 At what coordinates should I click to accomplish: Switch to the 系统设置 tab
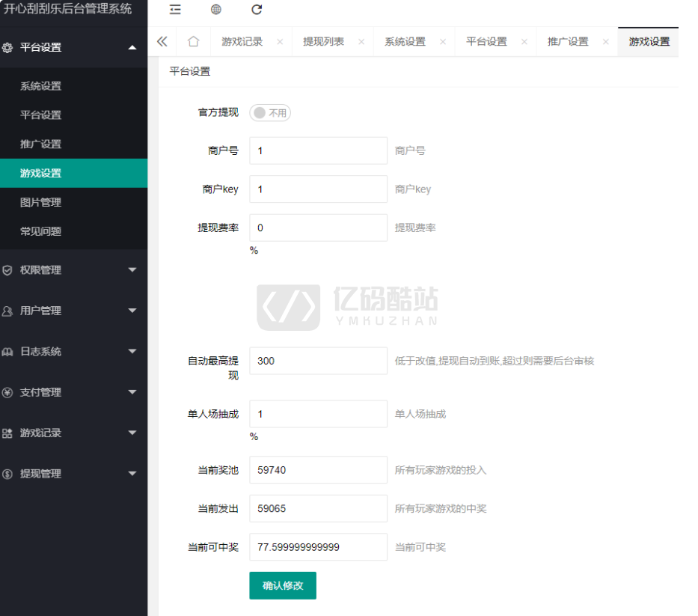pyautogui.click(x=405, y=42)
